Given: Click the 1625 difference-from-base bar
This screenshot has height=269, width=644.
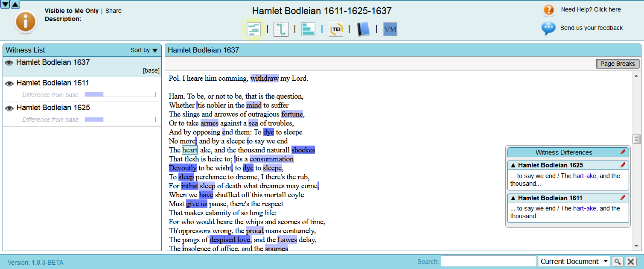Looking at the screenshot, I should point(120,119).
